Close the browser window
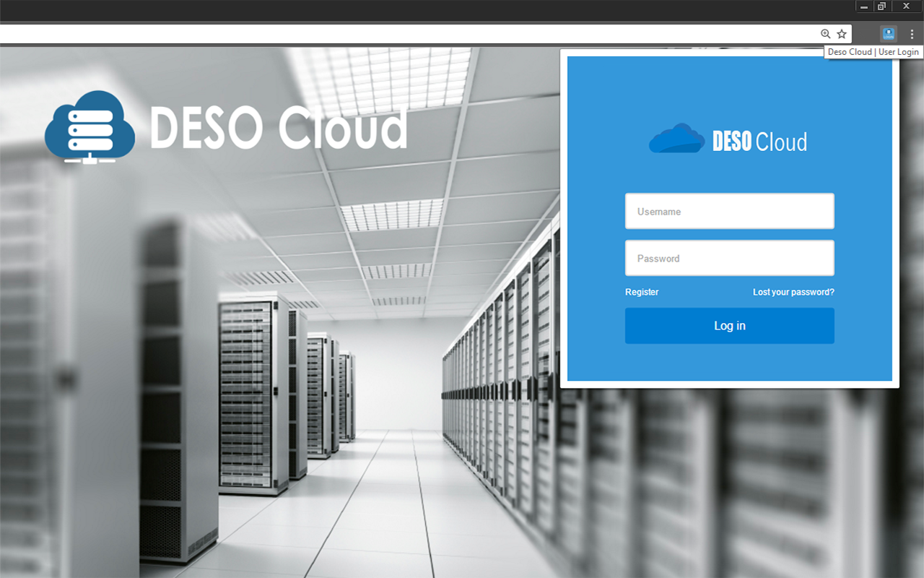The width and height of the screenshot is (924, 578). point(907,7)
